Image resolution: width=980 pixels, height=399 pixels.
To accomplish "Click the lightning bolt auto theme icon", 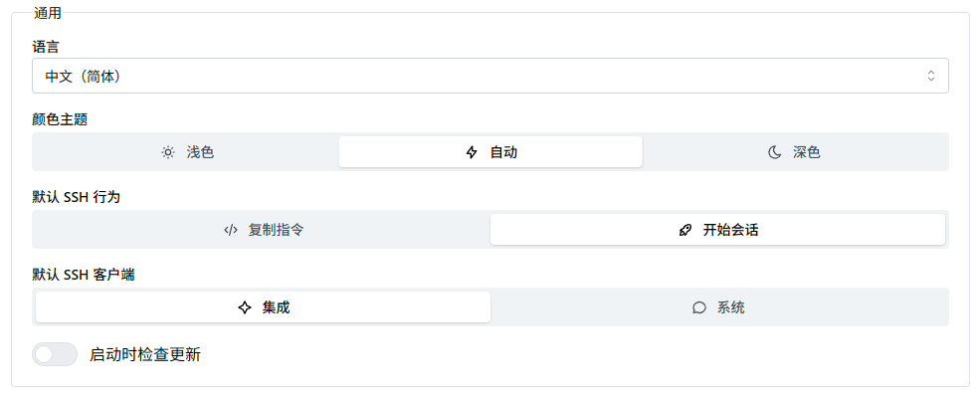I will click(x=472, y=152).
